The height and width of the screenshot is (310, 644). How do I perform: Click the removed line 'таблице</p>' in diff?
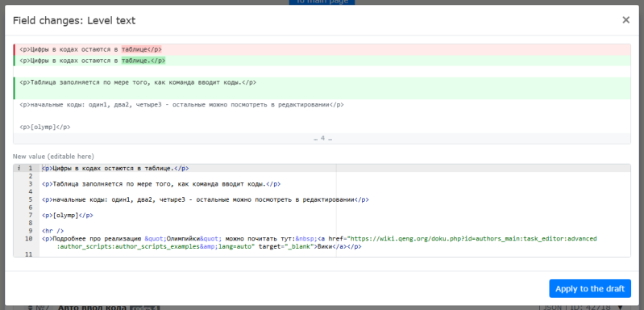322,49
